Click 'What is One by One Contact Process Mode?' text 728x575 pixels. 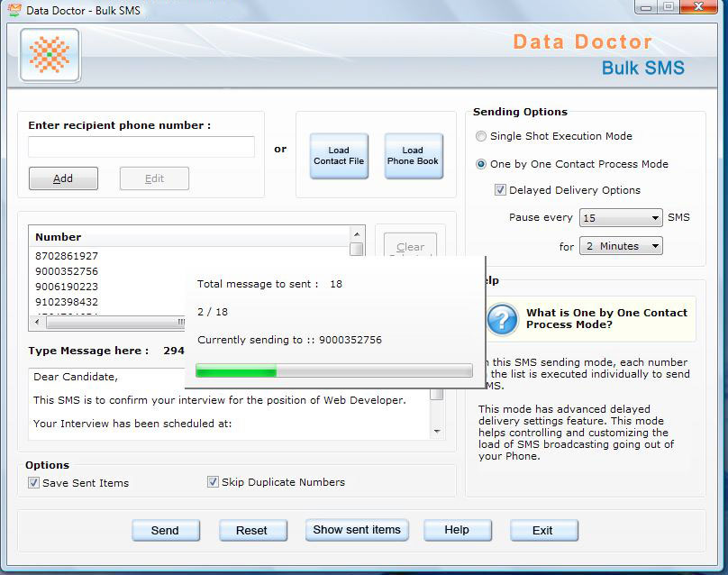(x=606, y=319)
